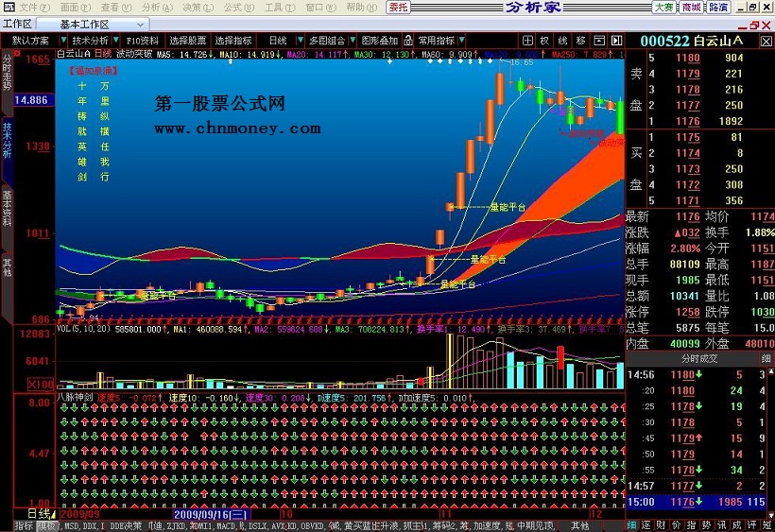Viewport: 775px width, 532px height.
Task: Click the 细 detail icon beside 分时成交
Action: (x=766, y=359)
